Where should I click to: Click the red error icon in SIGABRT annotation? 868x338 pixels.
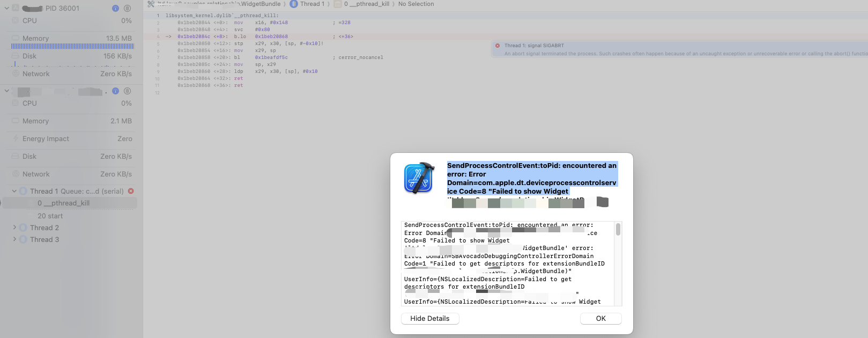[498, 46]
